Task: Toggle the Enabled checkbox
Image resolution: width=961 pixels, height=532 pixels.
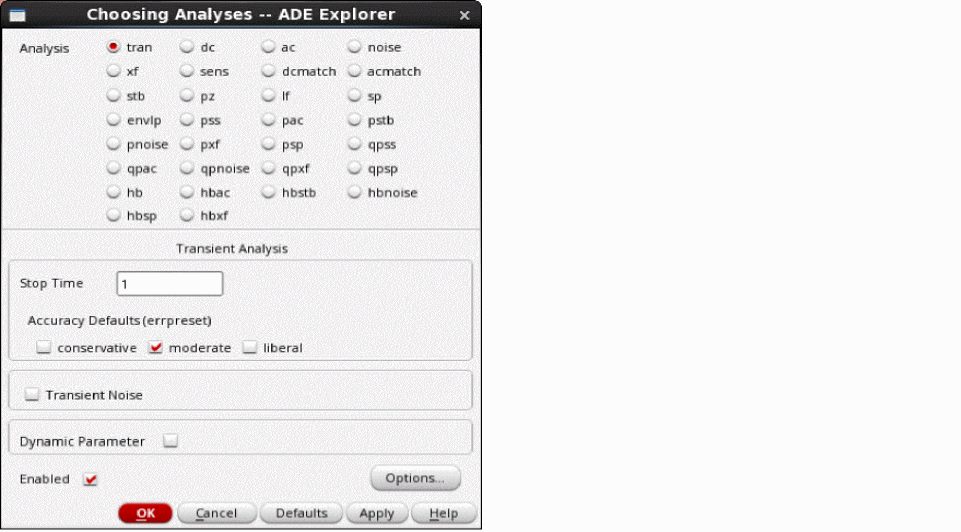Action: tap(90, 479)
